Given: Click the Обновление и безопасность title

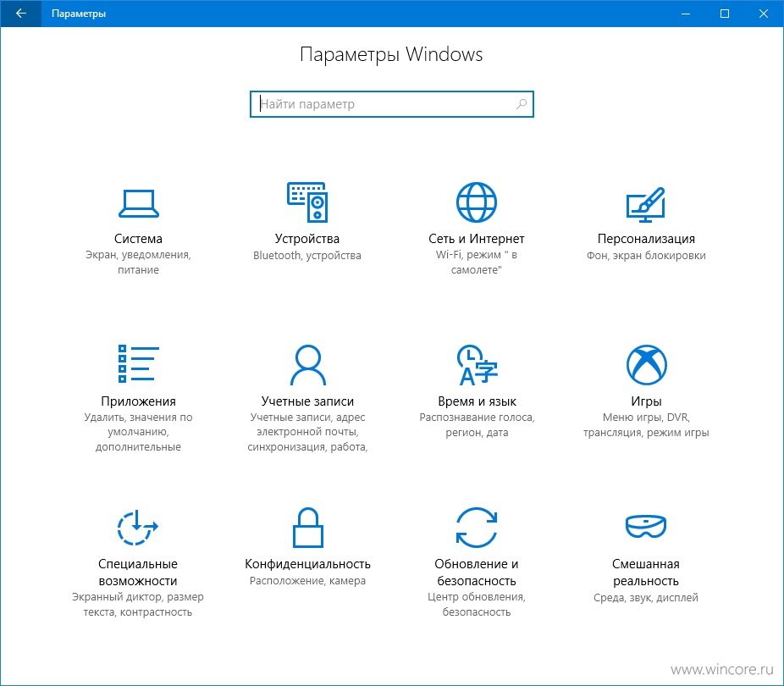Looking at the screenshot, I should coord(477,572).
